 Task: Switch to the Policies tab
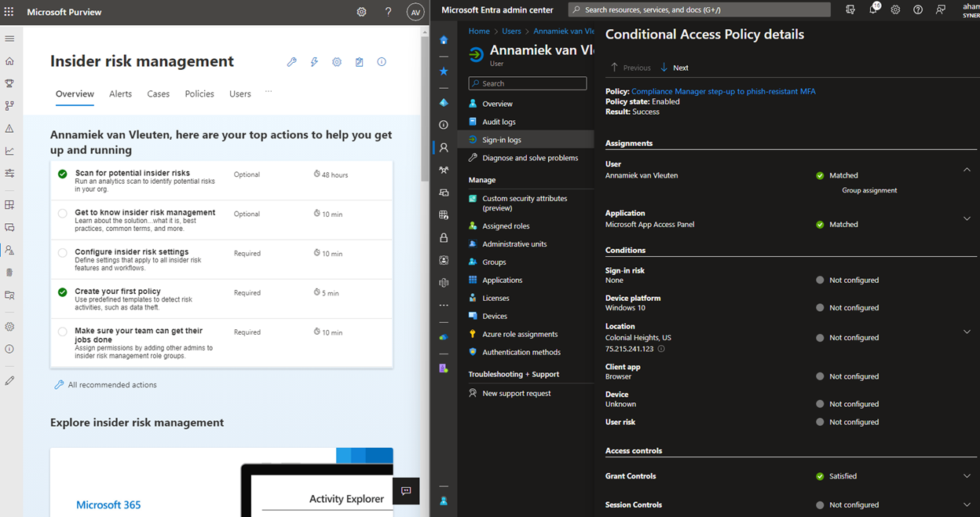tap(199, 93)
